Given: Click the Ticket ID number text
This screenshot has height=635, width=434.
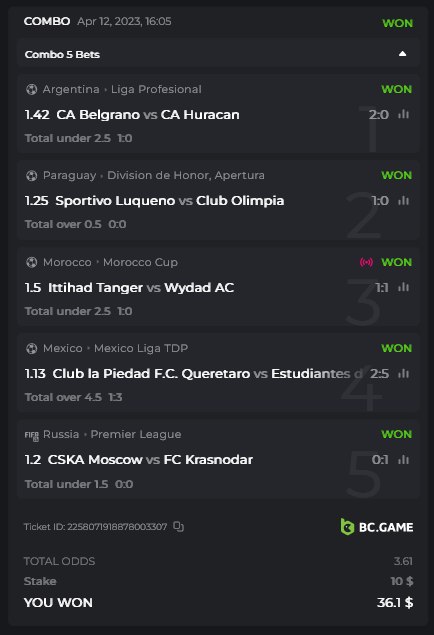Looking at the screenshot, I should point(117,526).
